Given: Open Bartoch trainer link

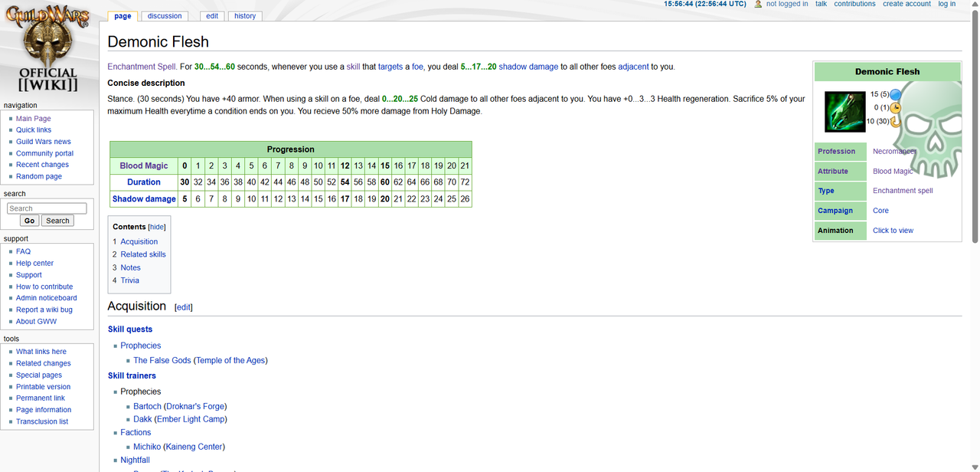Looking at the screenshot, I should (148, 406).
